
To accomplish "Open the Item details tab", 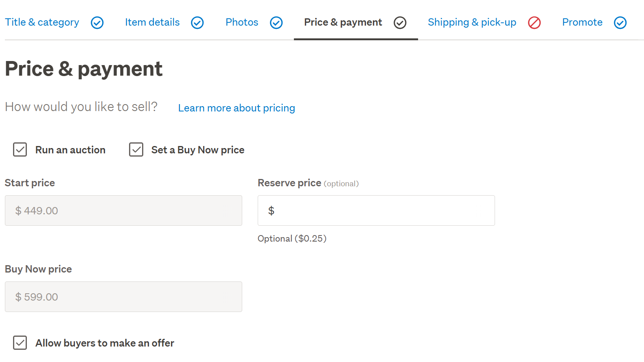I will tap(152, 22).
